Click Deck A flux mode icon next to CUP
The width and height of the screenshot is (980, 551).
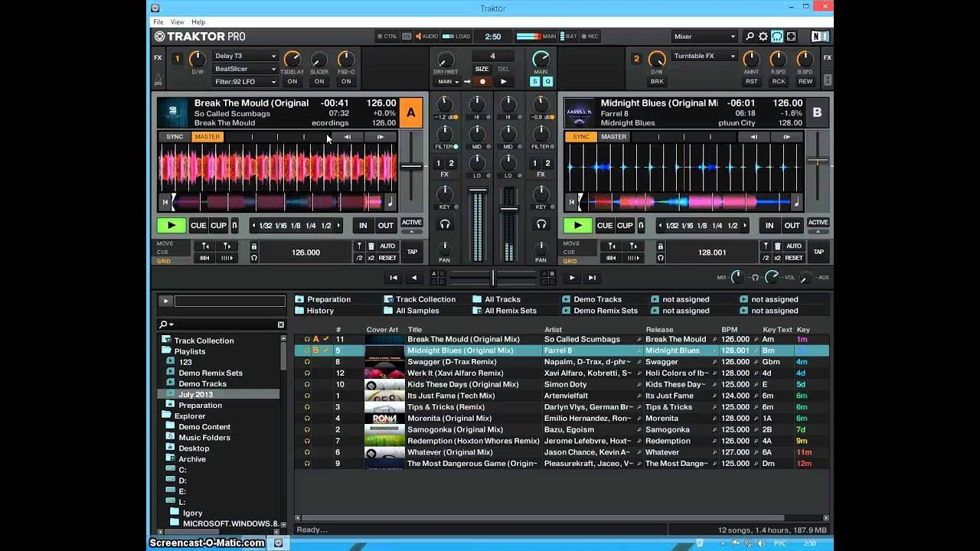pos(235,226)
